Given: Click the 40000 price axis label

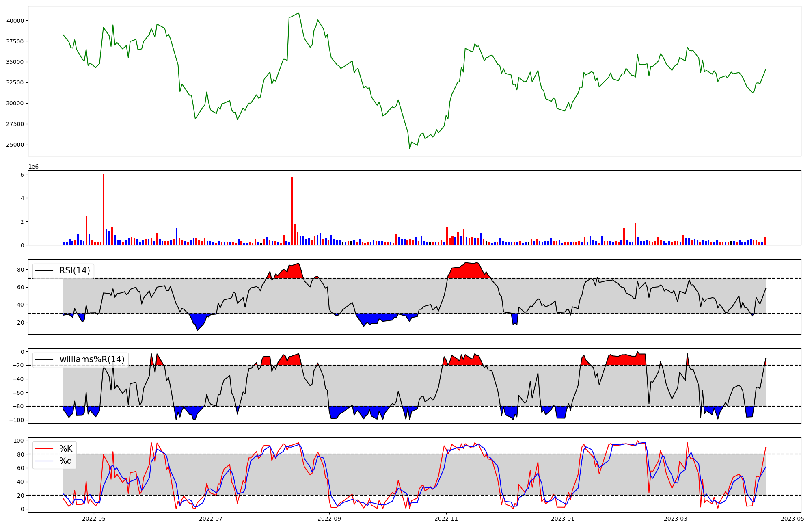Looking at the screenshot, I should point(15,21).
